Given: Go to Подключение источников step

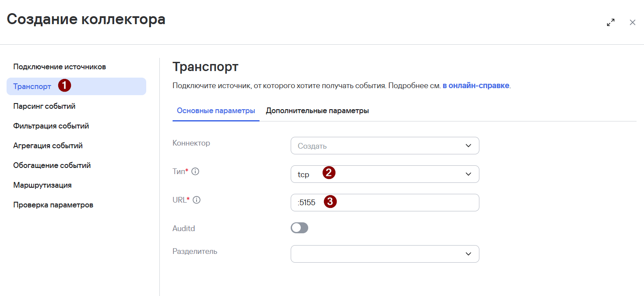Looking at the screenshot, I should coord(60,67).
